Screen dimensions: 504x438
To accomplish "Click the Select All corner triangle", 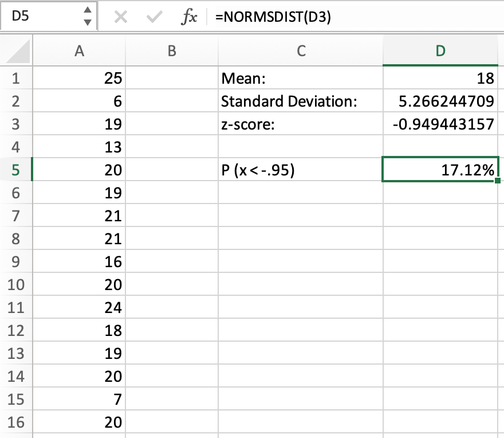I will coord(17,53).
